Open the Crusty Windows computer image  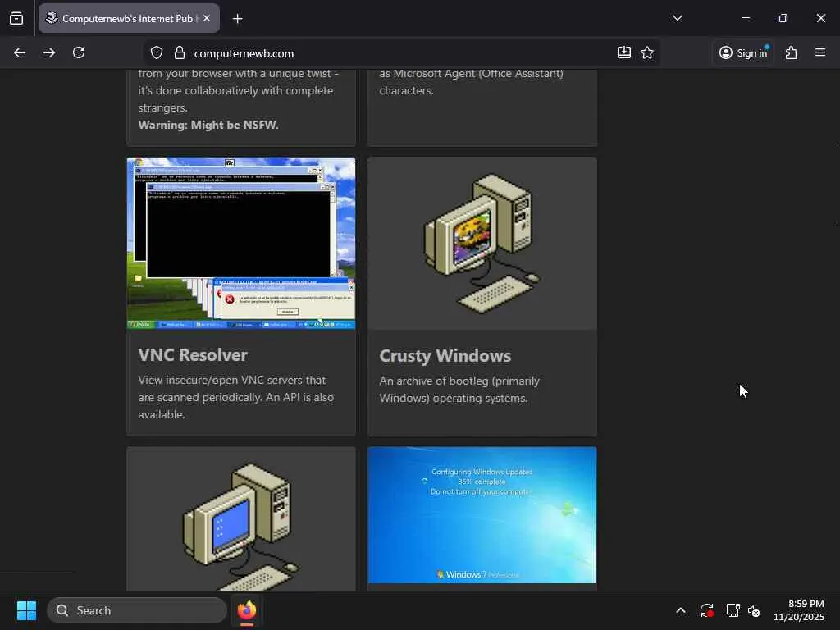click(x=482, y=243)
